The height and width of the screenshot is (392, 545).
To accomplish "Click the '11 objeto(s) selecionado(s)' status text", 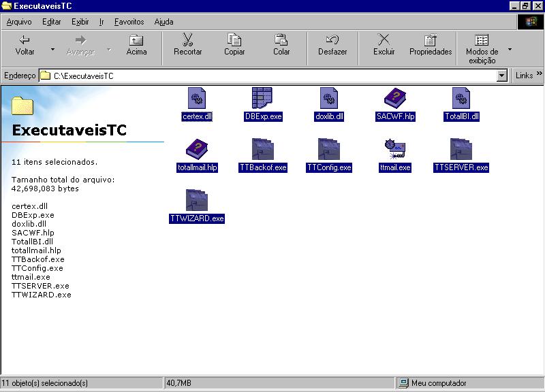I will (x=45, y=383).
